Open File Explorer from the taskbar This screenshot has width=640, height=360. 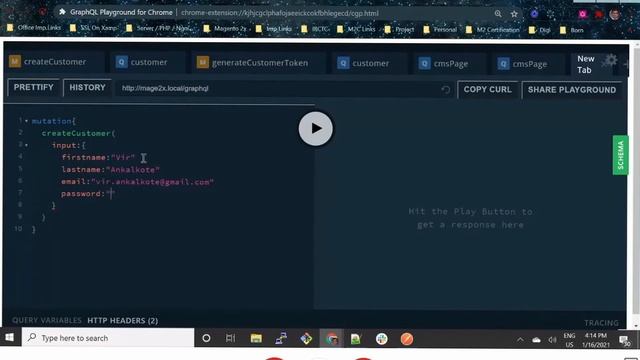[256, 338]
